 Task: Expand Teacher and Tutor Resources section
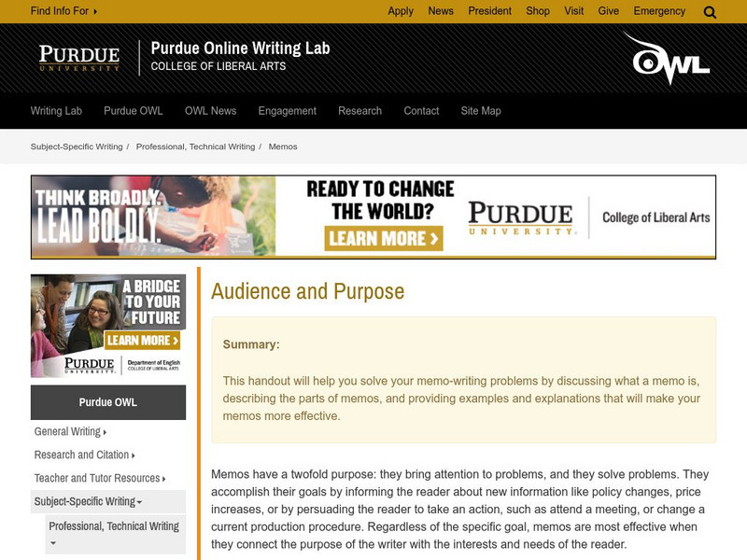100,479
